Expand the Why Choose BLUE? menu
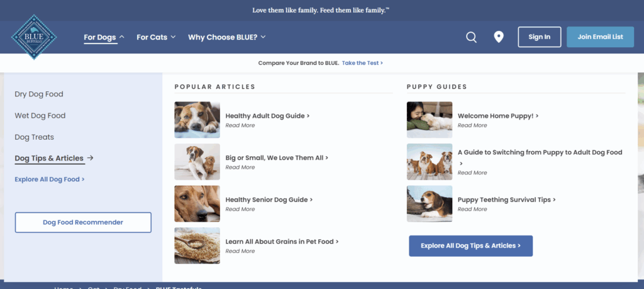 pyautogui.click(x=226, y=37)
